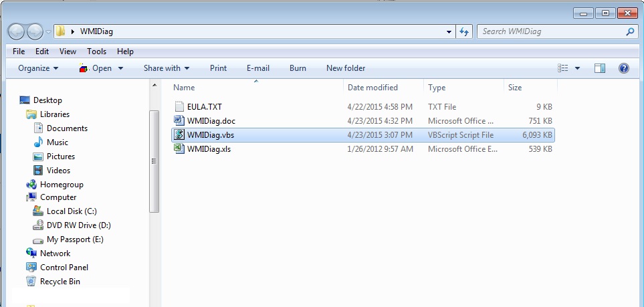Open DVD RW Drive (D:)

click(79, 225)
